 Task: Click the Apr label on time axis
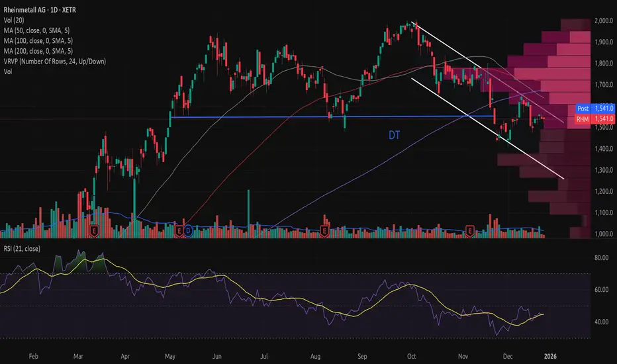tap(125, 356)
